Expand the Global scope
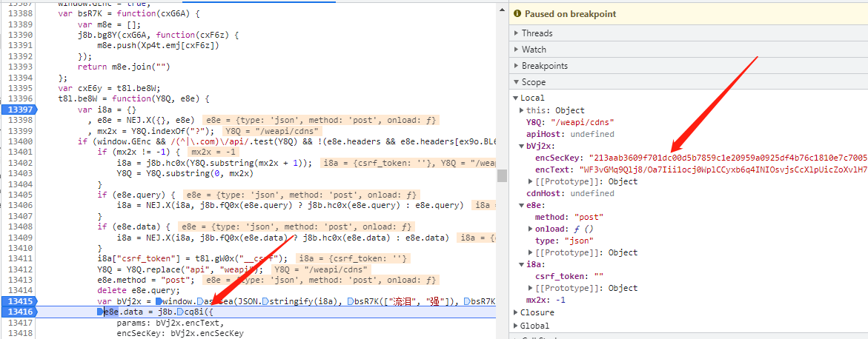868x339 pixels. pyautogui.click(x=516, y=326)
